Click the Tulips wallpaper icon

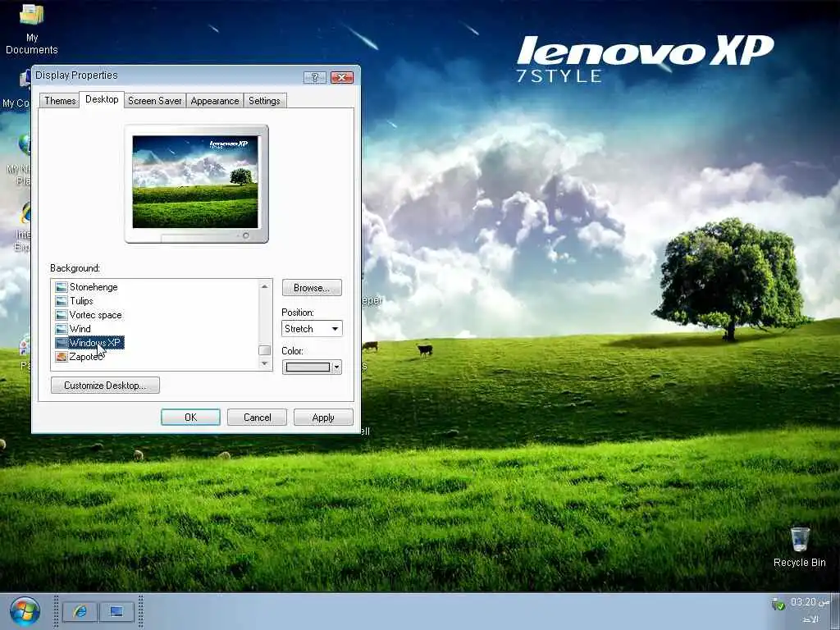[x=62, y=301]
